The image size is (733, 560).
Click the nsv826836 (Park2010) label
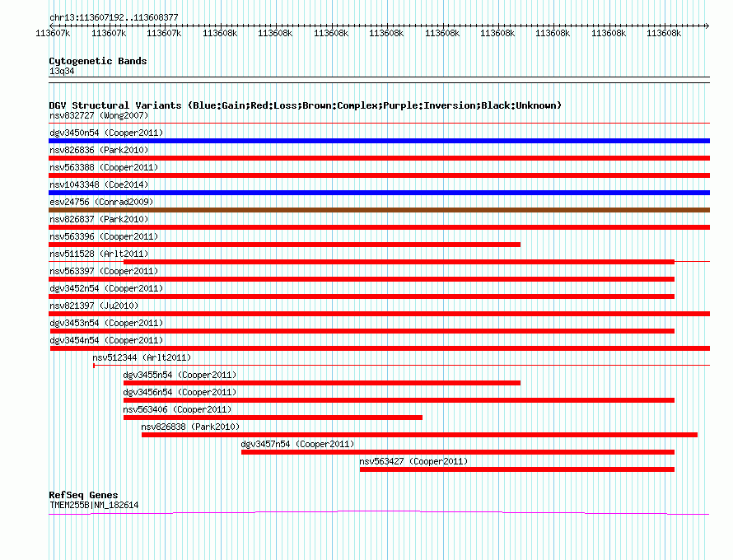coord(99,150)
